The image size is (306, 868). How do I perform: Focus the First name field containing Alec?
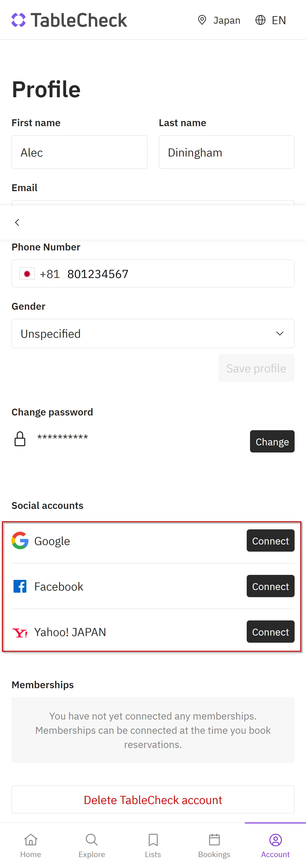click(79, 152)
